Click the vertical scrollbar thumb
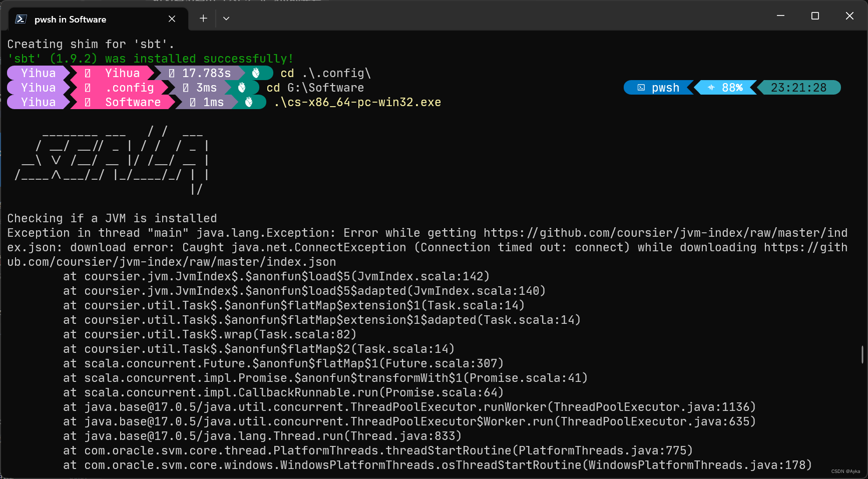The width and height of the screenshot is (868, 479). coord(862,354)
